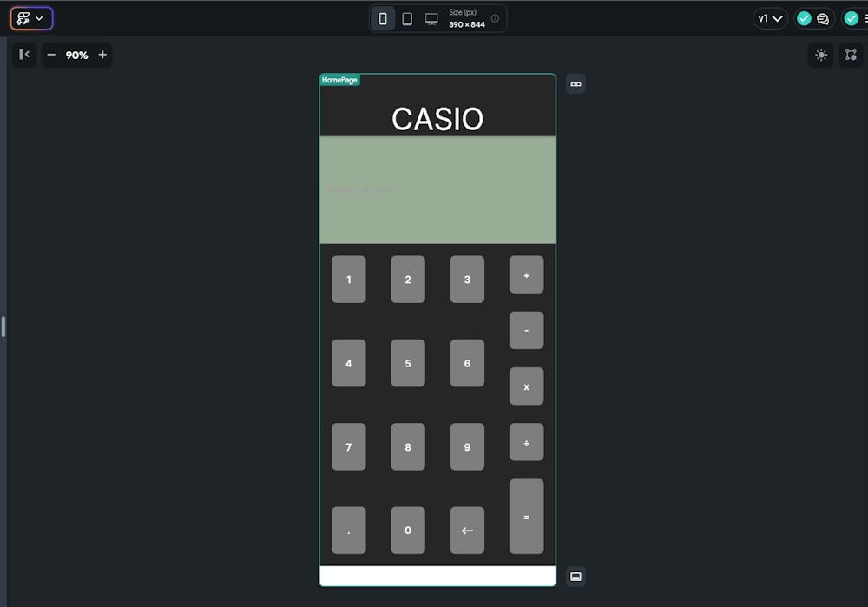Viewport: 868px width, 607px height.
Task: Click calculator button 3
Action: pyautogui.click(x=467, y=279)
